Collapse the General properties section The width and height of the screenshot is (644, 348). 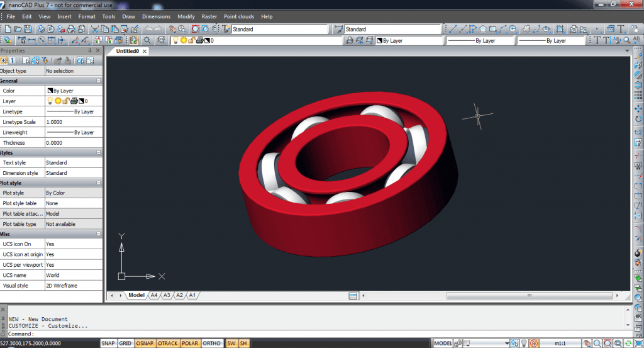point(98,81)
